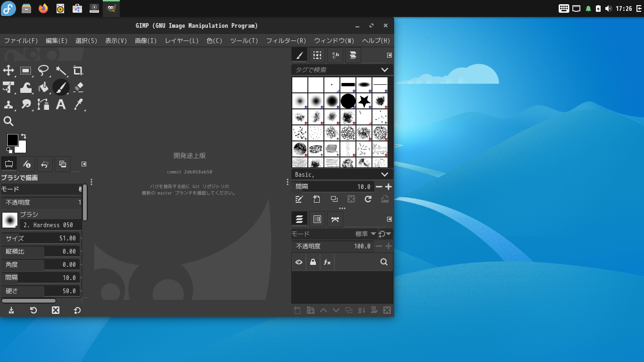Swap foreground and background colors
The height and width of the screenshot is (362, 644).
coord(24,136)
